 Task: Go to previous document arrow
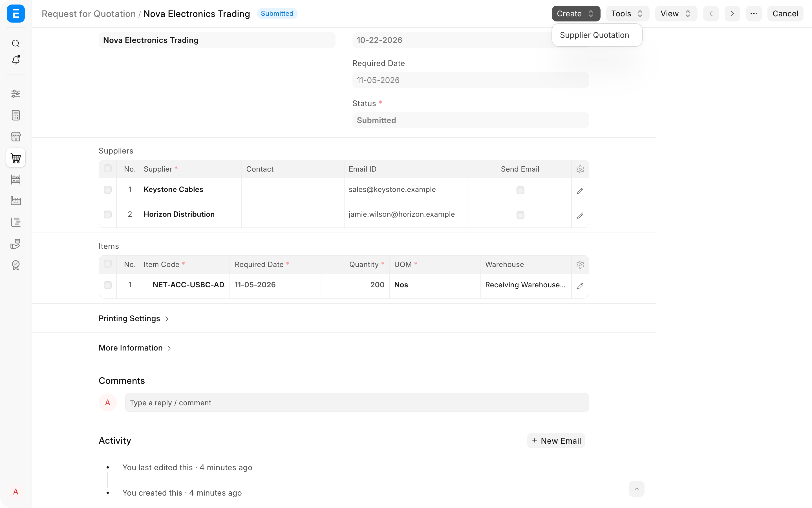coord(711,14)
